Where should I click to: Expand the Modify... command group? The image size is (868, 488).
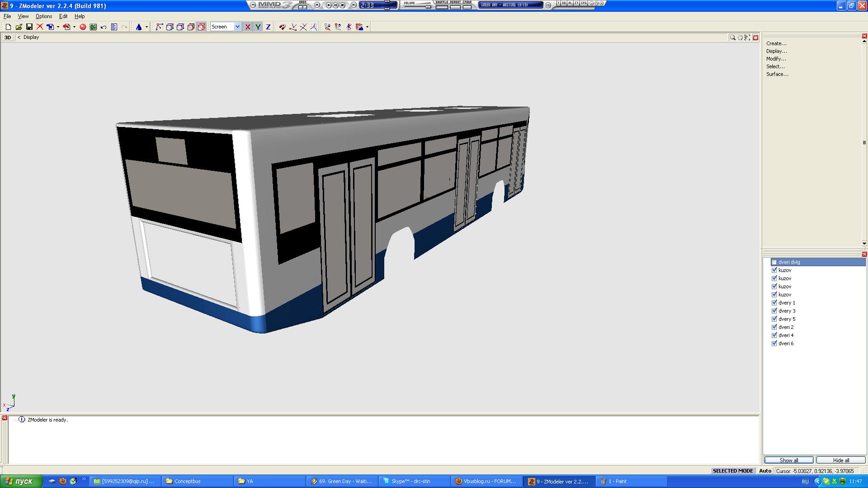[776, 59]
